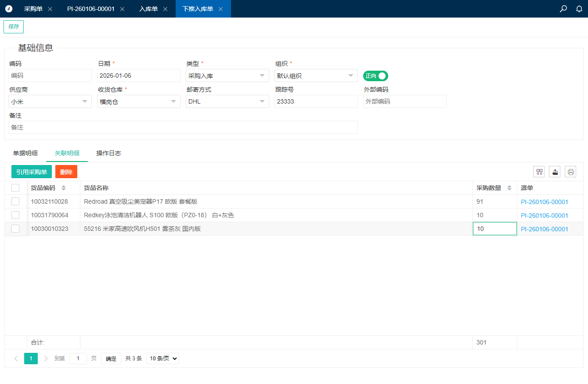This screenshot has width=588, height=384.
Task: Close the 采购单 tab
Action: (x=50, y=9)
